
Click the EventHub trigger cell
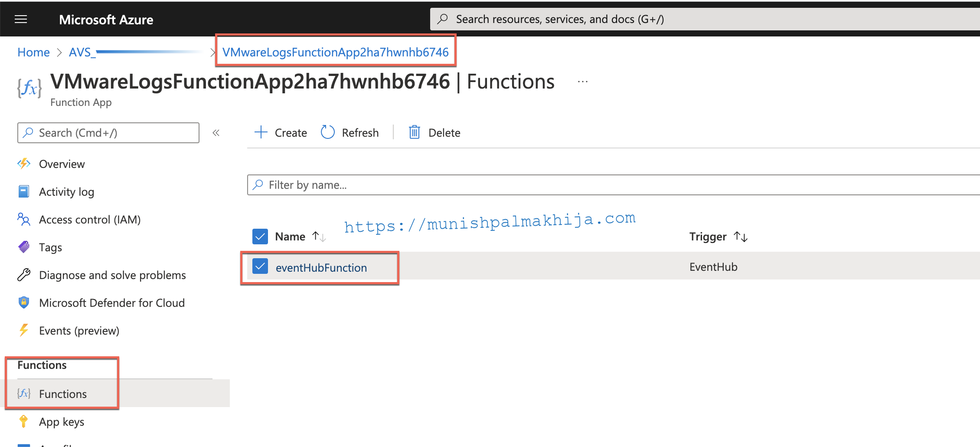(713, 267)
